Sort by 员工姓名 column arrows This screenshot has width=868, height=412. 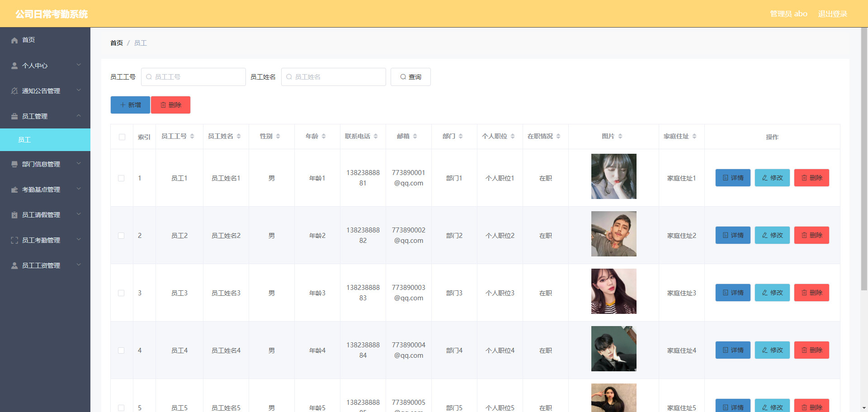coord(239,136)
